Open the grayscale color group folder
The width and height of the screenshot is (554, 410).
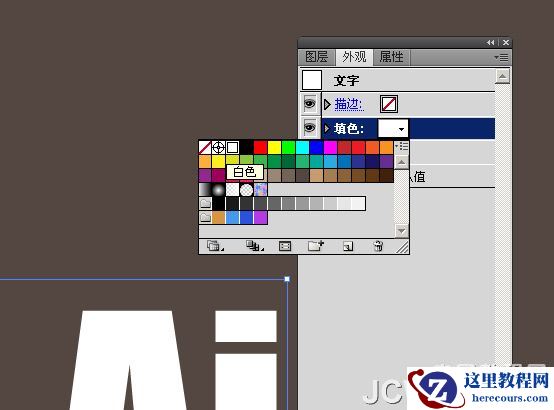click(205, 204)
